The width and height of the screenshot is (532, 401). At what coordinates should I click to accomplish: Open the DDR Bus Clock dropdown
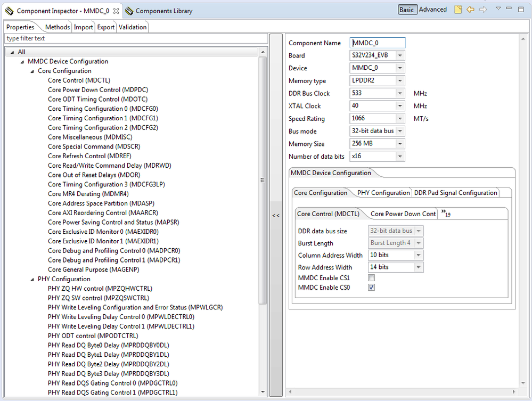pyautogui.click(x=400, y=93)
